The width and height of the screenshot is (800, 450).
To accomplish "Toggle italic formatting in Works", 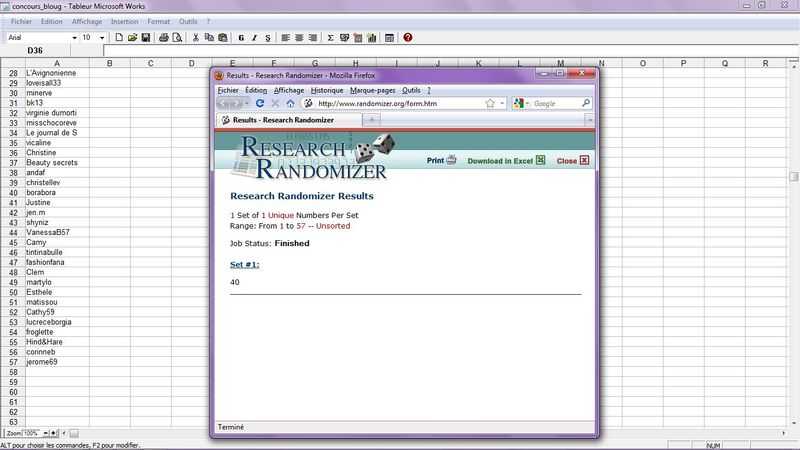I will tap(255, 38).
